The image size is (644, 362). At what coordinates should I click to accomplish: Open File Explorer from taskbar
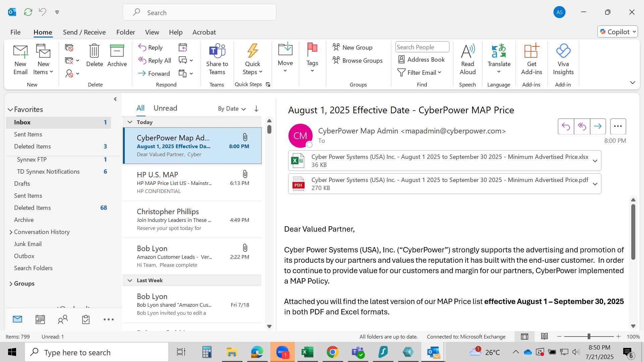click(232, 352)
